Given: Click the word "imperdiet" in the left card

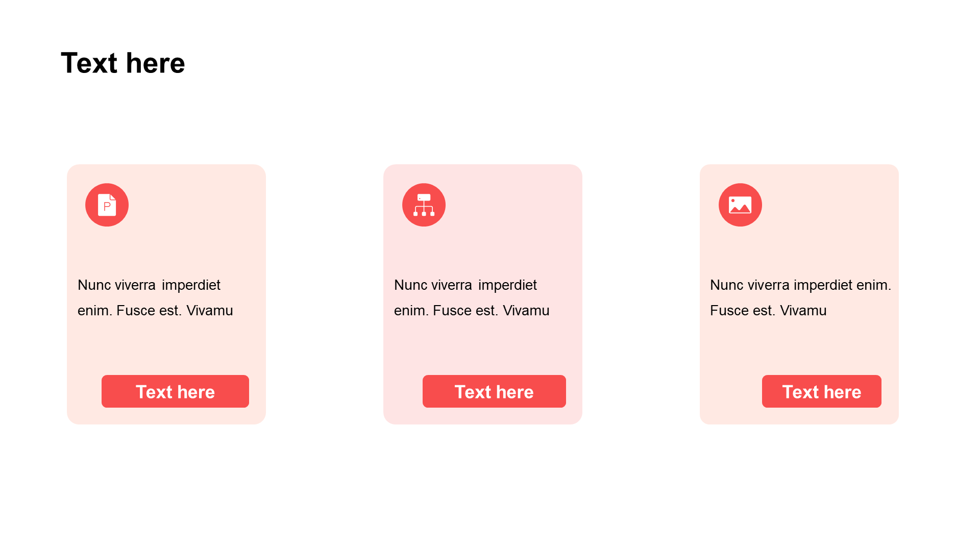Looking at the screenshot, I should (191, 285).
